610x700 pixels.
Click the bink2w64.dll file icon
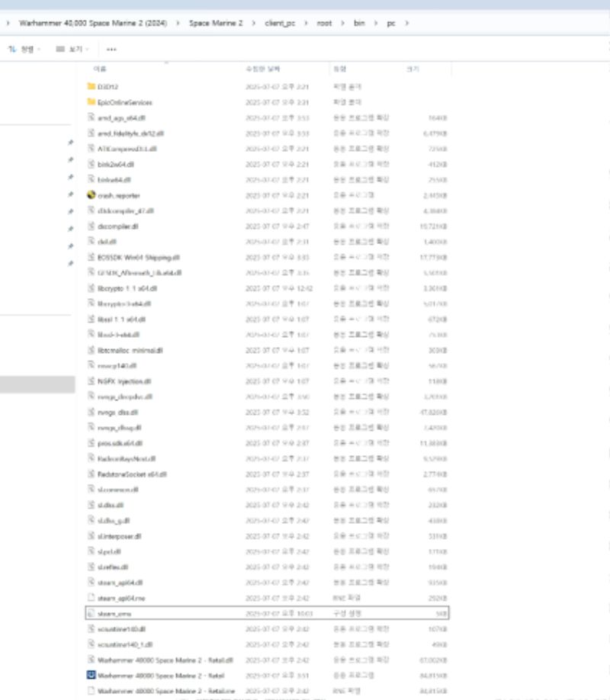(x=91, y=164)
